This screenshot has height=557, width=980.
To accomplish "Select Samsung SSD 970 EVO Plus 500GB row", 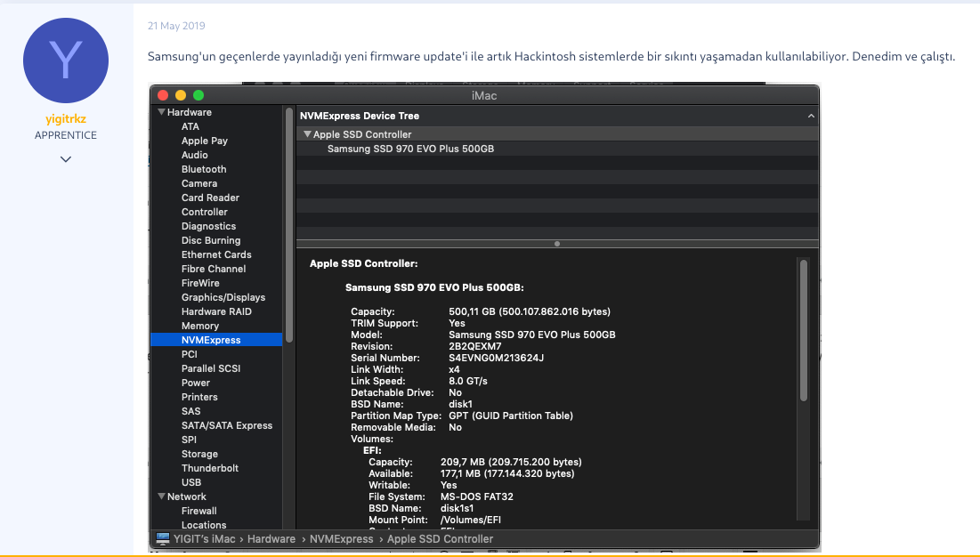I will 410,149.
